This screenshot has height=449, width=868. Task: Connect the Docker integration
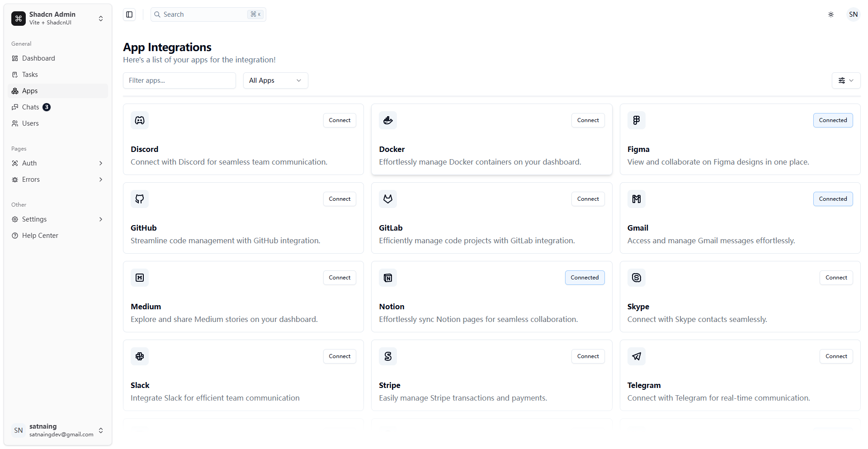coord(588,120)
